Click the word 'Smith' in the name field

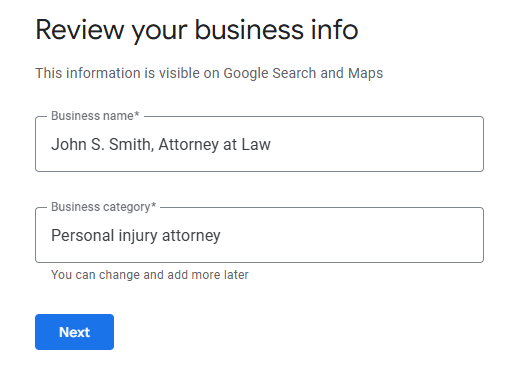131,144
